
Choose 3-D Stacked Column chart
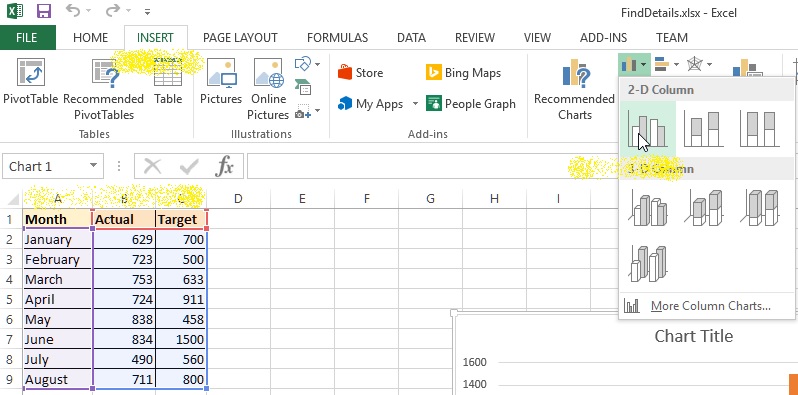703,208
